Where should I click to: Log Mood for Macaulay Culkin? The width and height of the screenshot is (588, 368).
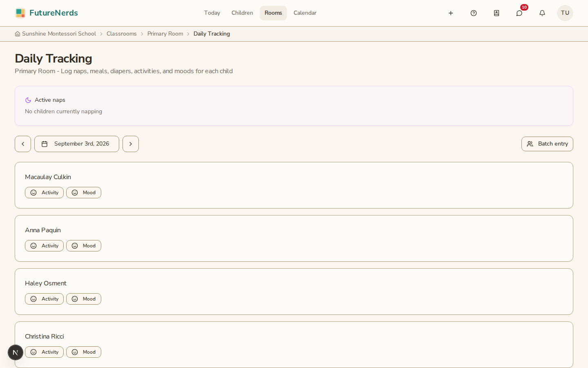(84, 193)
